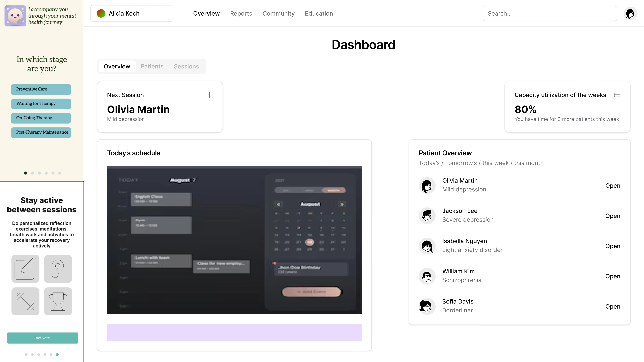Click the dollar payment icon on Next Session card
The width and height of the screenshot is (644, 362).
click(x=209, y=95)
